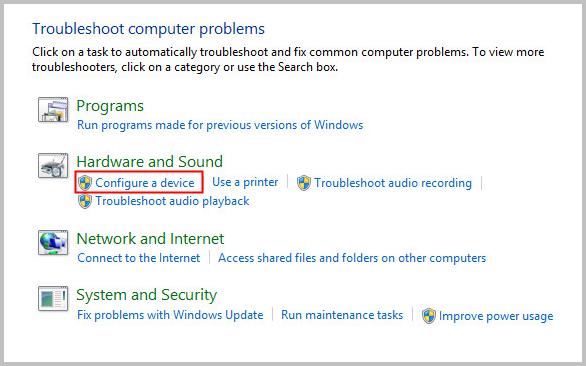The height and width of the screenshot is (366, 586).
Task: Open the Hardware and Sound heading
Action: click(149, 162)
